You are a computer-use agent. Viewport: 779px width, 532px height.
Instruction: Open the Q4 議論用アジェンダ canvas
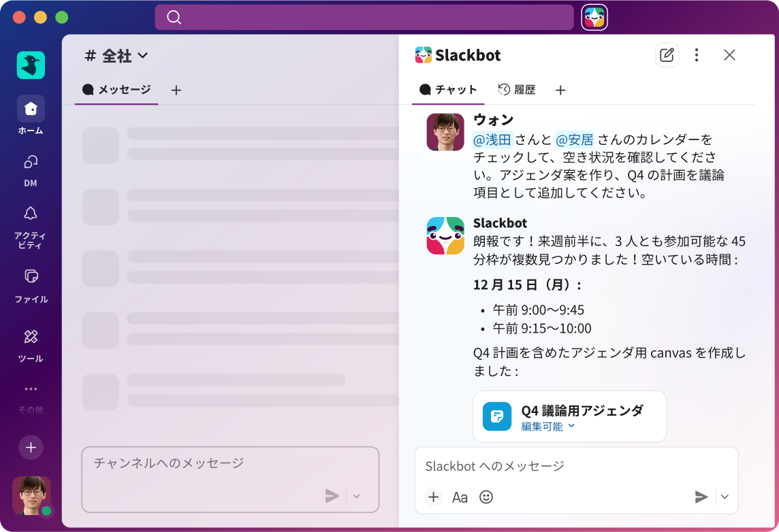pyautogui.click(x=569, y=416)
